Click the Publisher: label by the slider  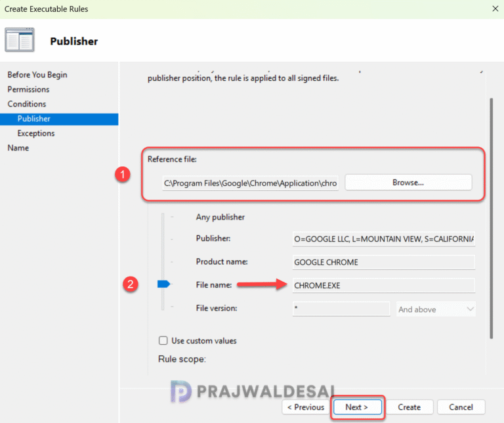pos(213,238)
